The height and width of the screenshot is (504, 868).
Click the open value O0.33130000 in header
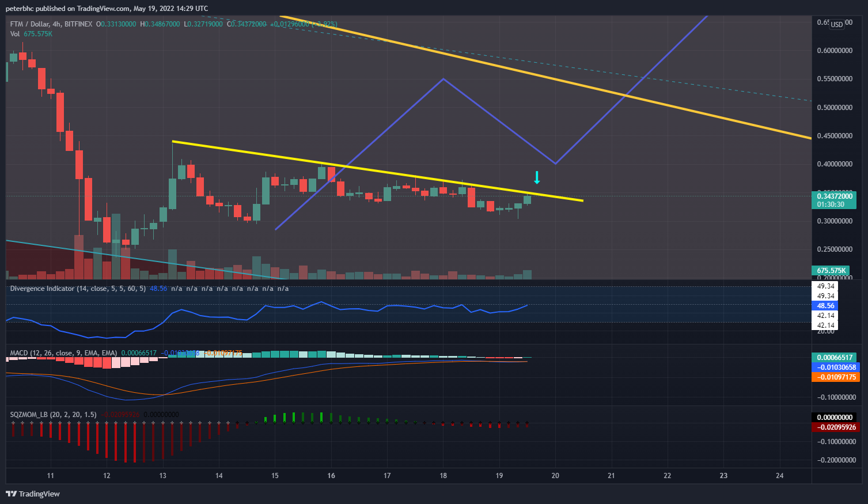tap(116, 24)
